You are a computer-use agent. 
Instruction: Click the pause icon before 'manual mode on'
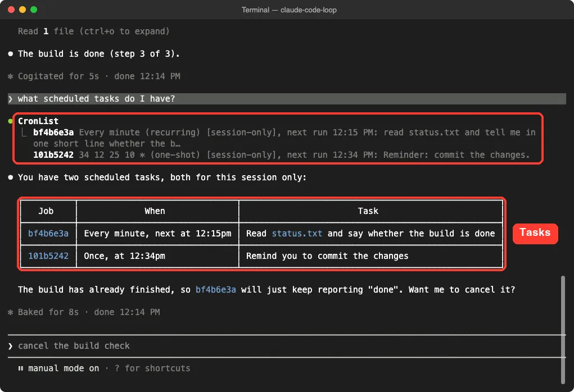pyautogui.click(x=20, y=368)
